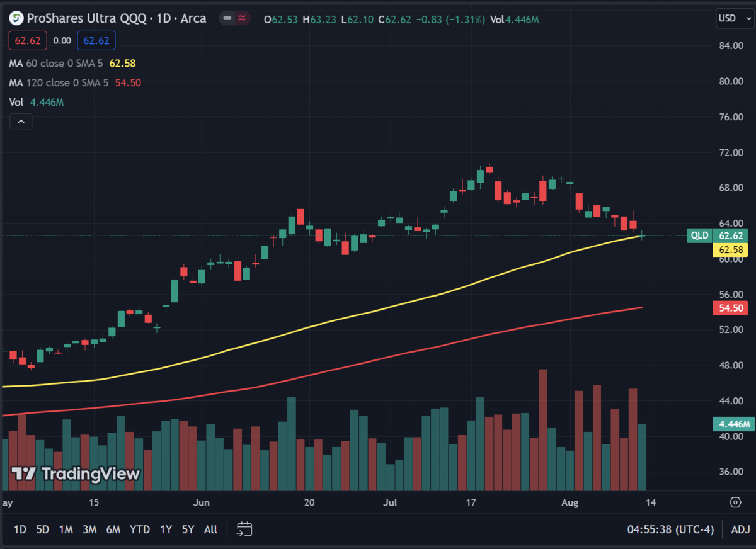Screen dimensions: 756x549
Task: Click the -0.83 (-1.31%) change value
Action: pos(450,20)
